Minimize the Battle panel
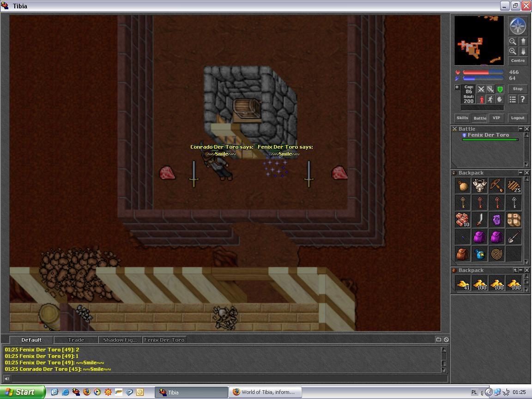Viewport: 532px width, 399px height. click(521, 129)
